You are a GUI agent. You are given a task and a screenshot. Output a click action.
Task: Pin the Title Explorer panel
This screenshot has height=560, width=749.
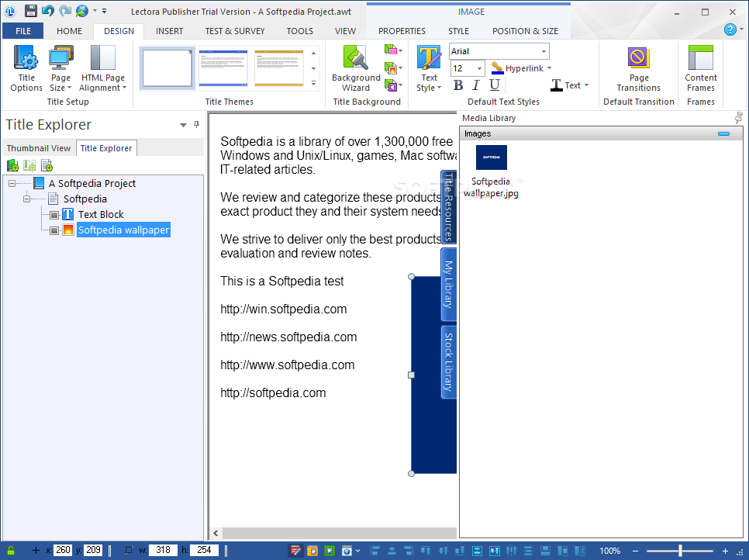coord(196,124)
